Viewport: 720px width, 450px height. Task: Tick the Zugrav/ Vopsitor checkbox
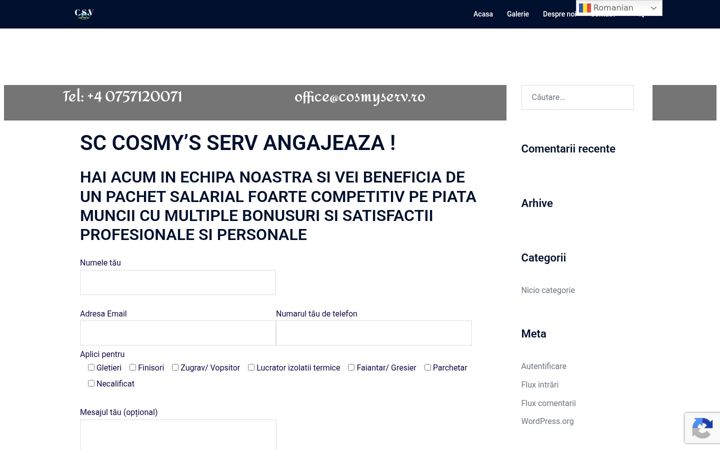point(175,367)
